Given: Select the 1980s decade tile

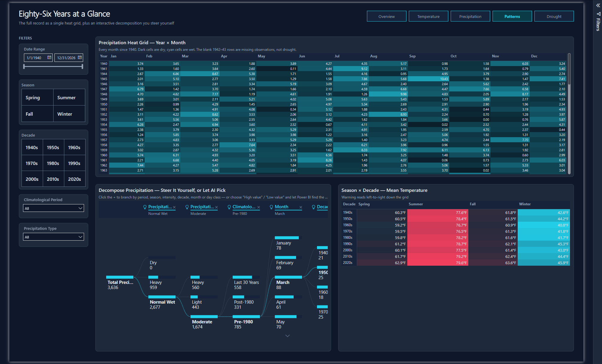Looking at the screenshot, I should point(53,163).
